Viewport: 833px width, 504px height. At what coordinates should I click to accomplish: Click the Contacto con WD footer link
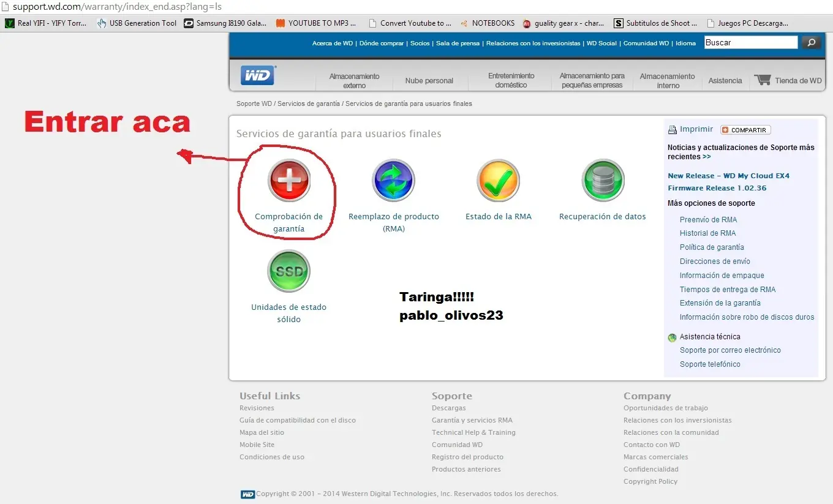[x=652, y=445]
